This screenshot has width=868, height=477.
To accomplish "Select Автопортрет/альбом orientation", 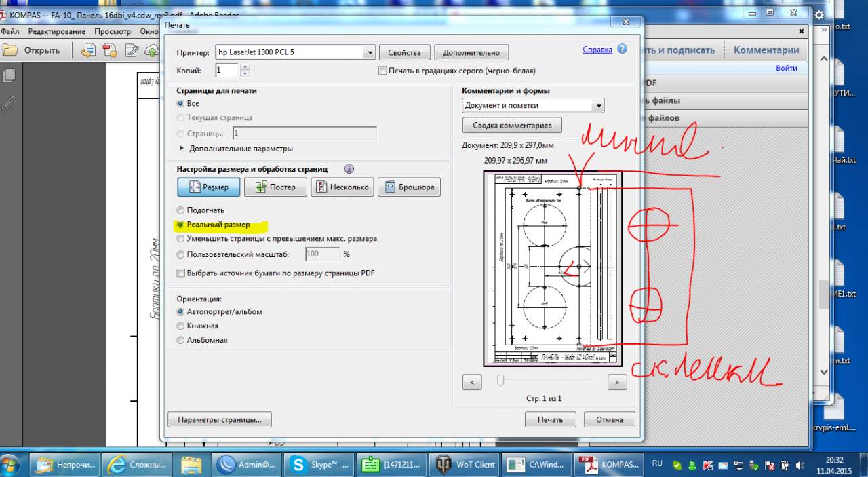I will click(180, 312).
